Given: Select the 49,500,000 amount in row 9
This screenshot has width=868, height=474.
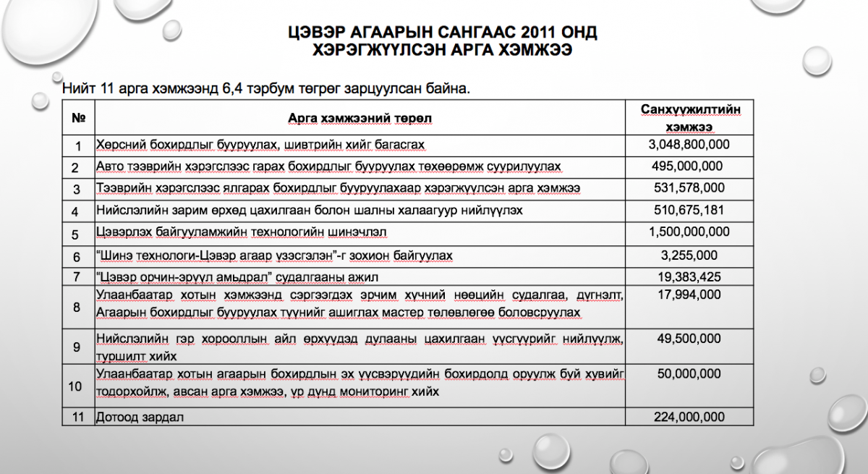Looking at the screenshot, I should [690, 339].
